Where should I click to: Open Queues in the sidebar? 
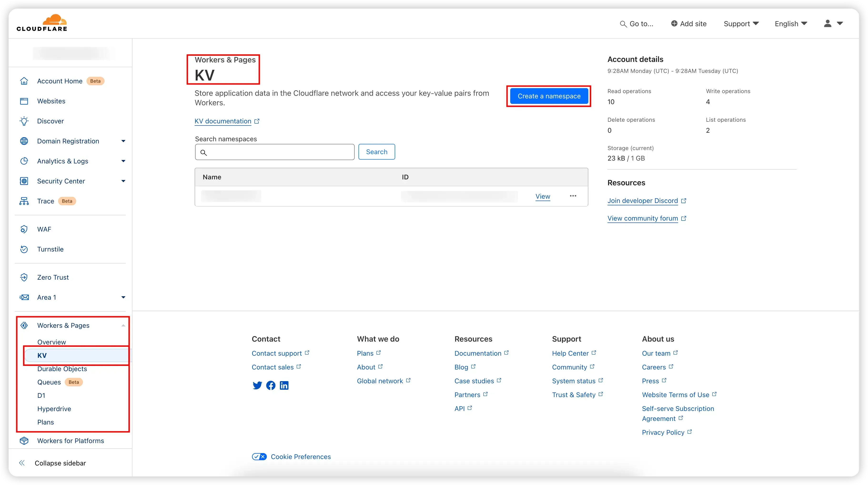pyautogui.click(x=49, y=382)
